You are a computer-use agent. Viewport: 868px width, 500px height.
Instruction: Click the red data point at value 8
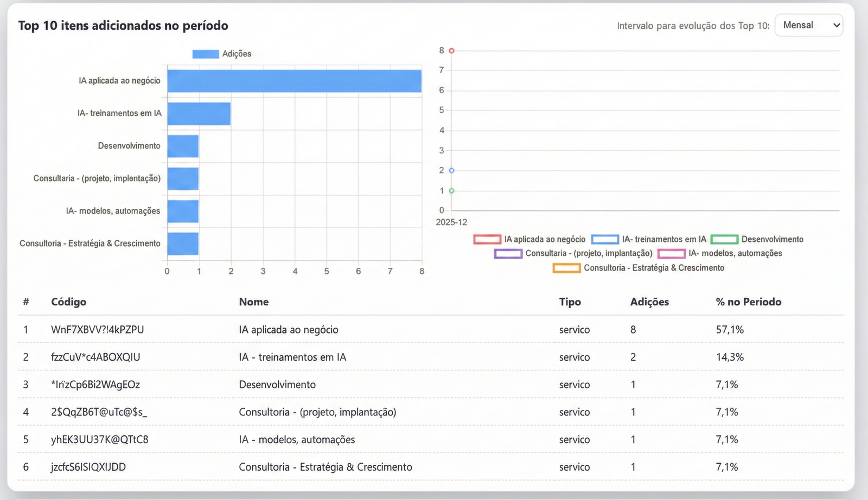[x=451, y=50]
